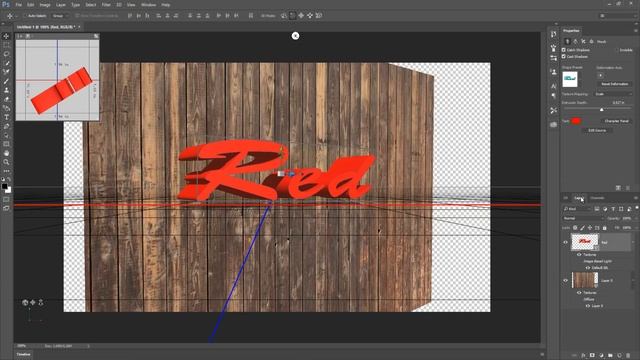Select the Brush tool

tap(6, 81)
